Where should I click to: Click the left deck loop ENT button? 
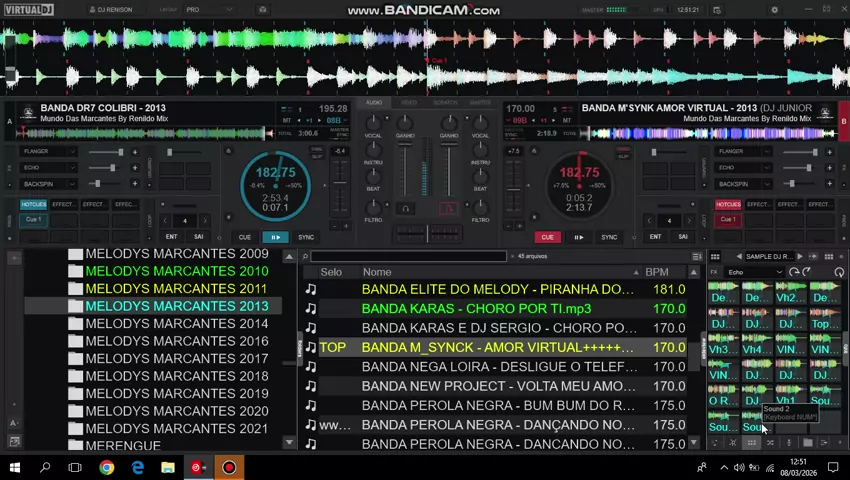(x=171, y=237)
